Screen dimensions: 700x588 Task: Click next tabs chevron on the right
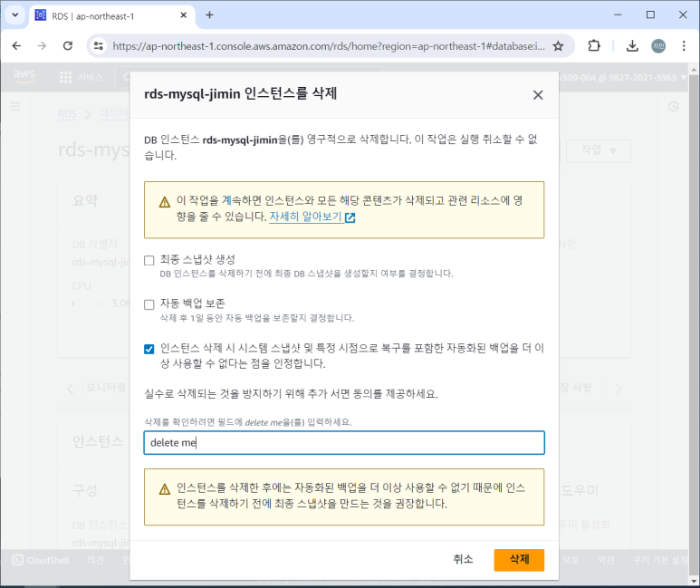618,389
